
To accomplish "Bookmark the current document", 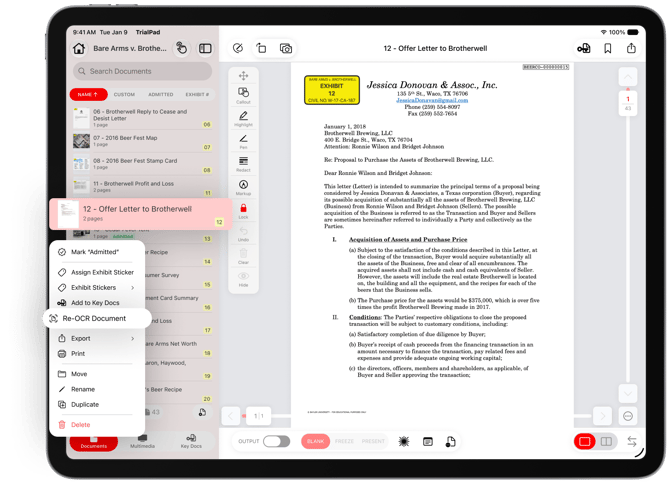I will click(x=608, y=48).
